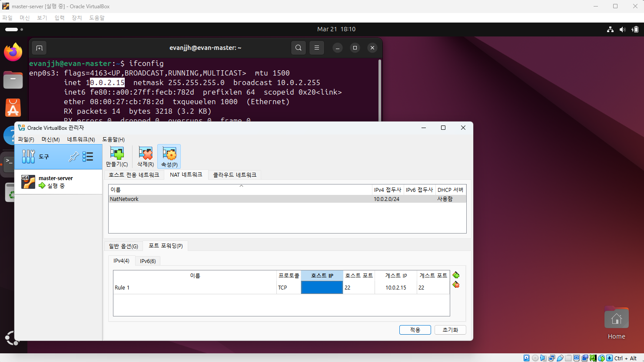Select the 포트 포워딩(P) tab

tap(166, 246)
